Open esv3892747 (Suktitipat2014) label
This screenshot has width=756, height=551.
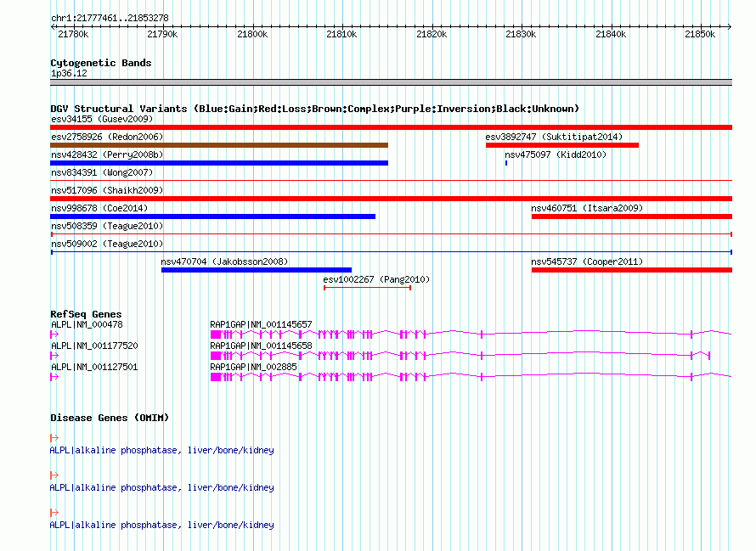point(554,137)
